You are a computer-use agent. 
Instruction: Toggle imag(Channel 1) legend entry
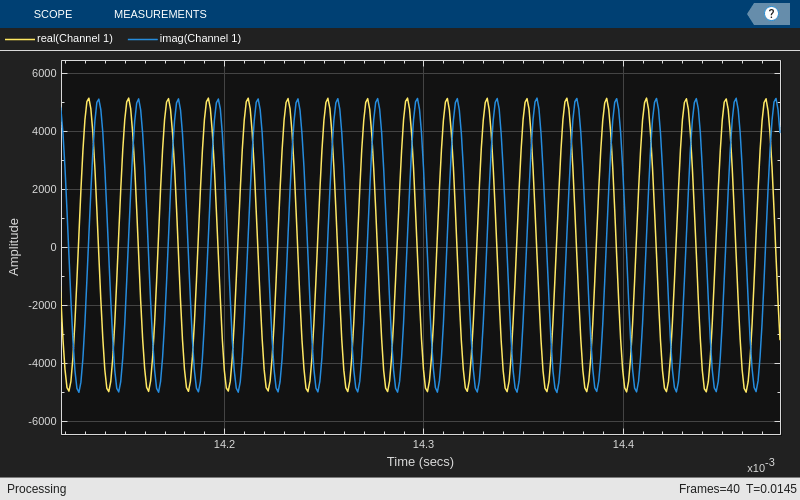click(200, 39)
